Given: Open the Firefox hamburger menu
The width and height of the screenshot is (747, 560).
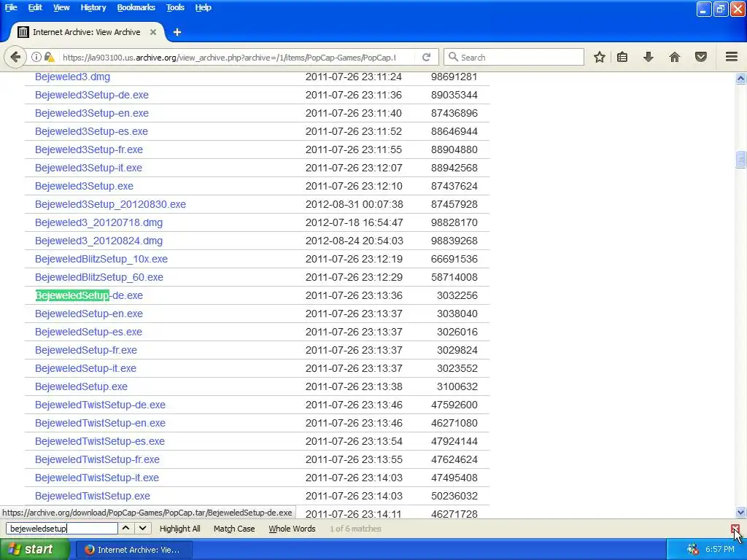Looking at the screenshot, I should pos(732,57).
